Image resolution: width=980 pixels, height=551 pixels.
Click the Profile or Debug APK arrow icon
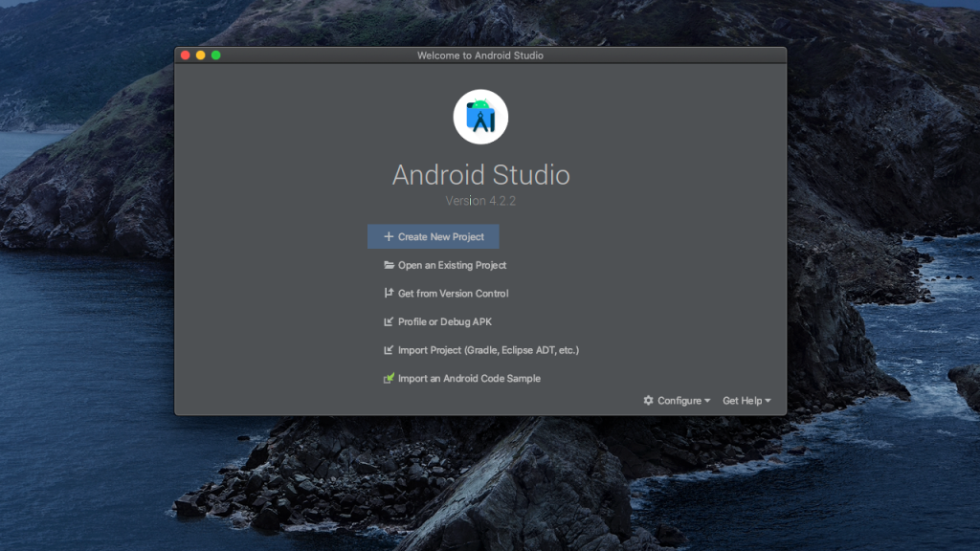pyautogui.click(x=389, y=321)
